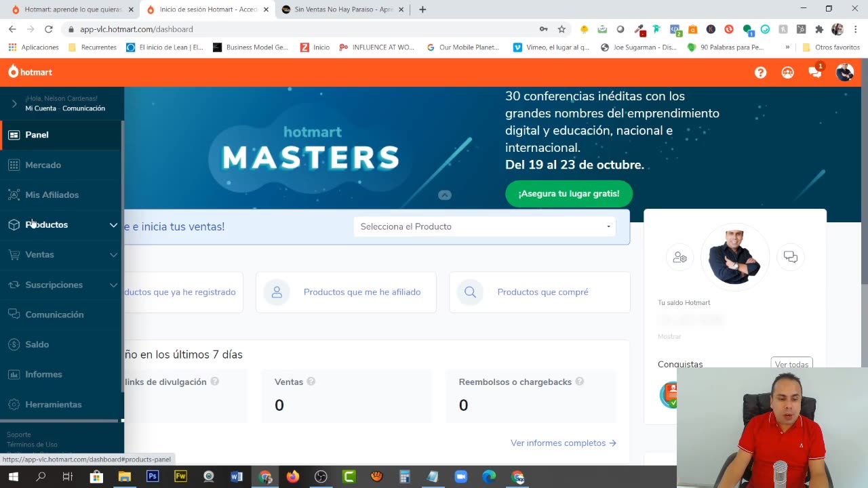Screen dimensions: 868x488
Task: Open Productos que compré card
Action: click(540, 292)
